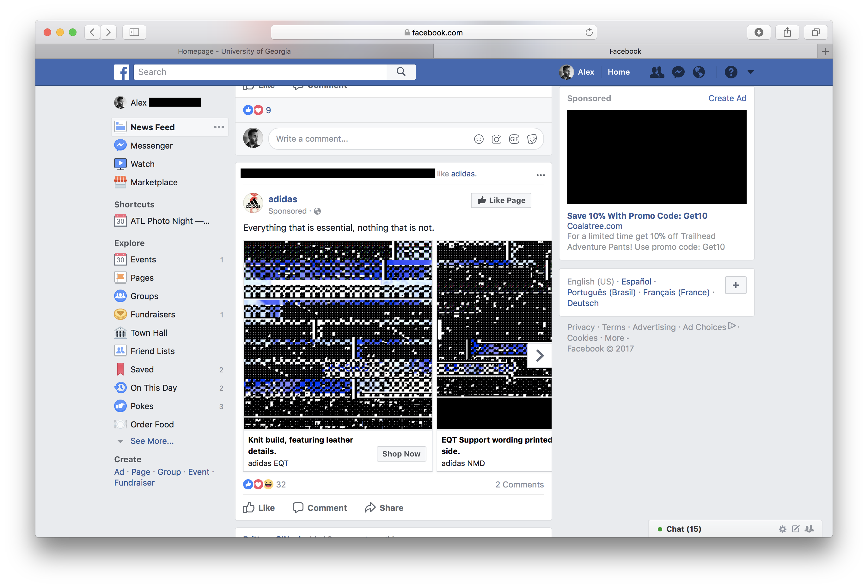Open Friend Lists in the Explore list
868x588 pixels.
tap(152, 351)
